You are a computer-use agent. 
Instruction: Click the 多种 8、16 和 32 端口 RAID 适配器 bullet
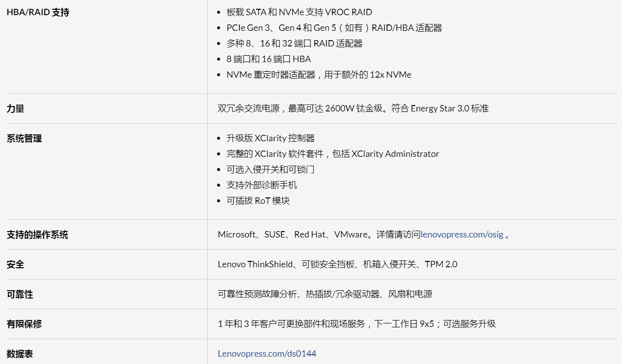294,43
